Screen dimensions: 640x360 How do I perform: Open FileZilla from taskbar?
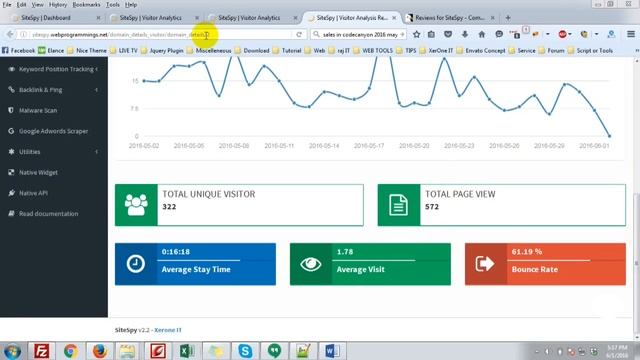(x=41, y=351)
